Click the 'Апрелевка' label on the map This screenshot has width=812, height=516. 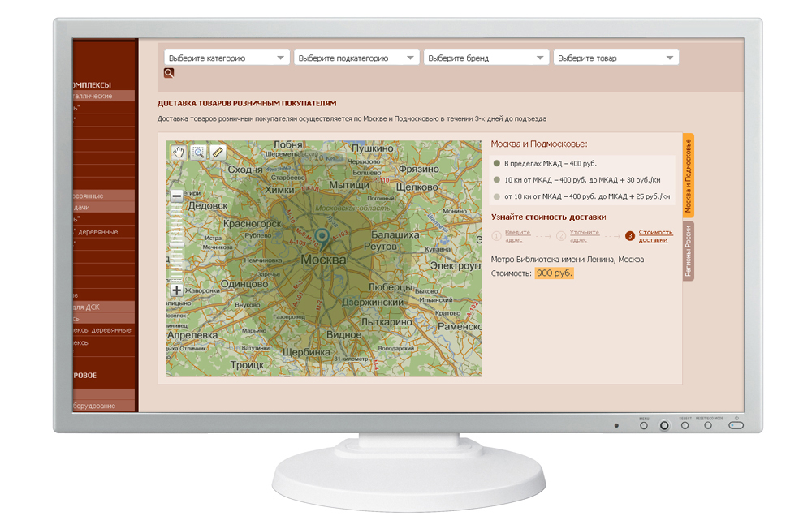192,335
